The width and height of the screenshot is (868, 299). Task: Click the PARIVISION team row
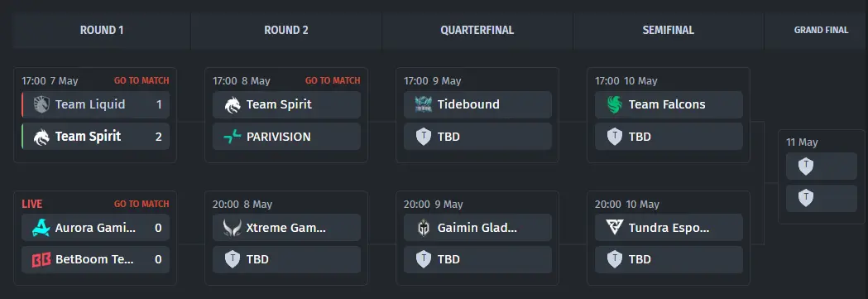[287, 137]
